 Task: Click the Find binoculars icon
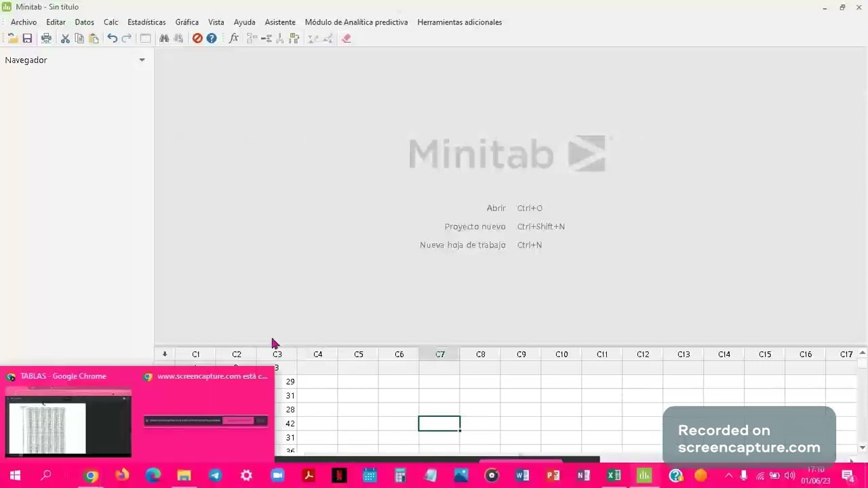(164, 39)
